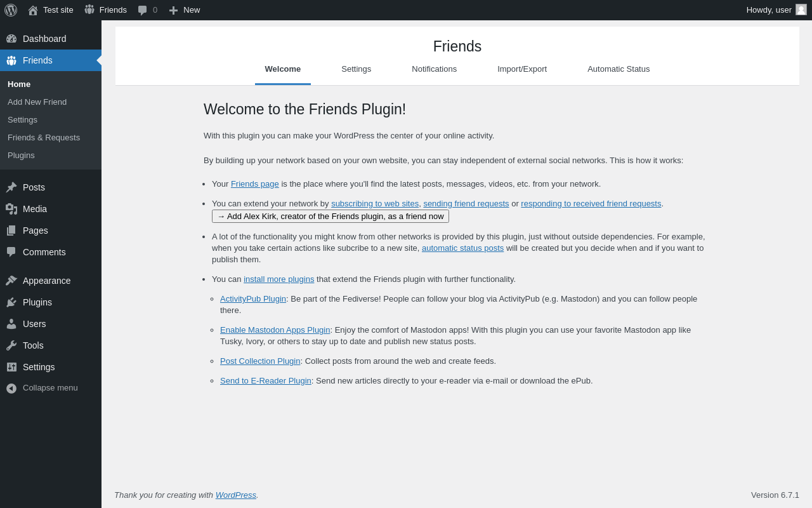This screenshot has width=812, height=508.
Task: Open Plugins in the Friends submenu
Action: [21, 156]
